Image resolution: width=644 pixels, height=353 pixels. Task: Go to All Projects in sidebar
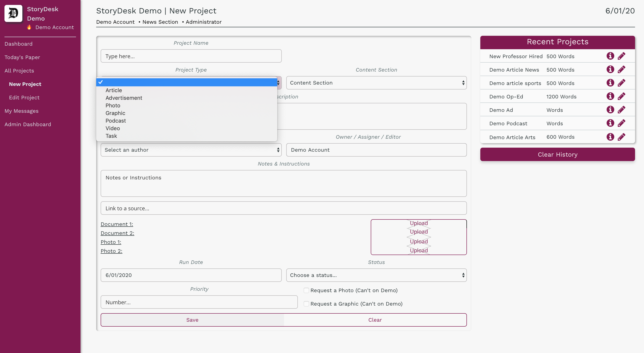[x=19, y=71]
